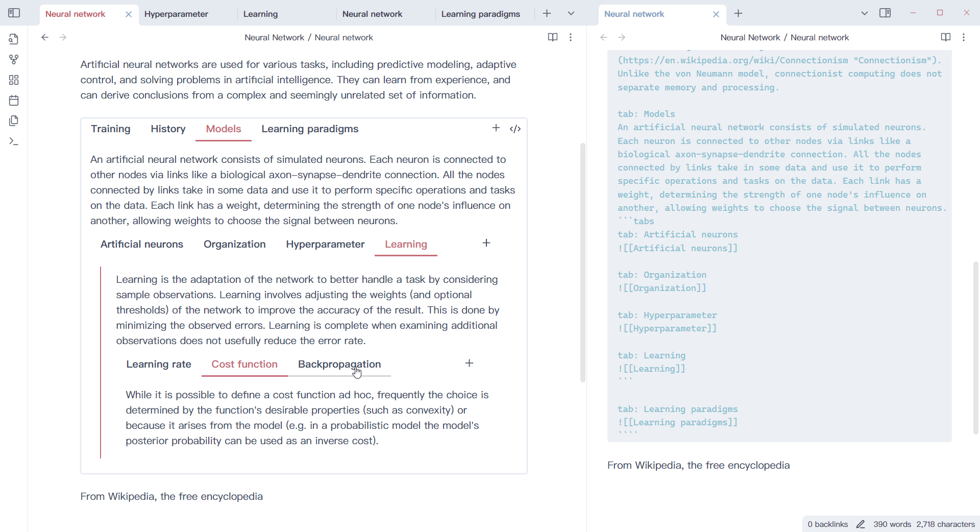Switch to the Hyperparameter window tab
This screenshot has width=980, height=532.
tap(176, 14)
